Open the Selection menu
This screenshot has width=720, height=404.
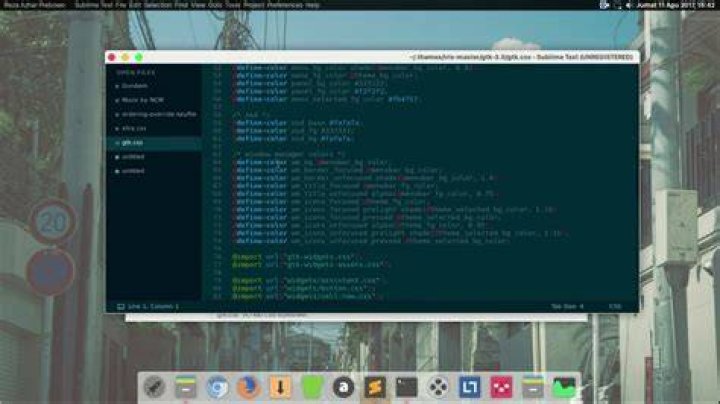(x=158, y=5)
